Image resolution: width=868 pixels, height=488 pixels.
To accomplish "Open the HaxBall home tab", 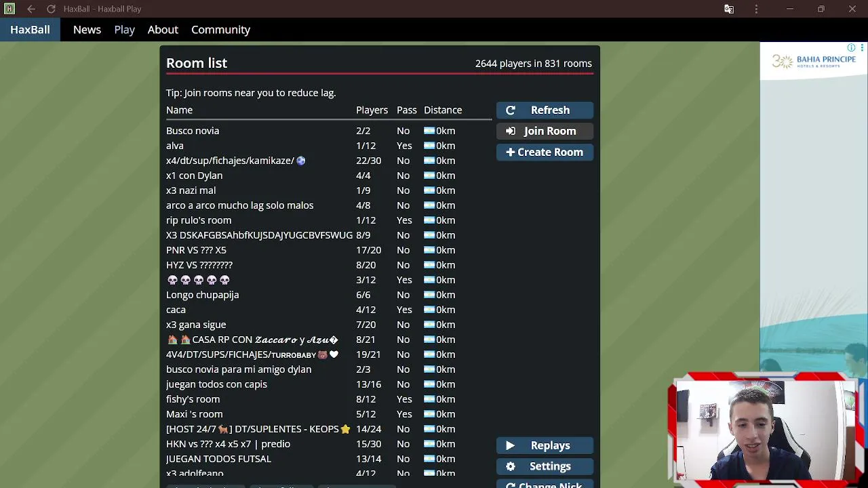I will (30, 30).
